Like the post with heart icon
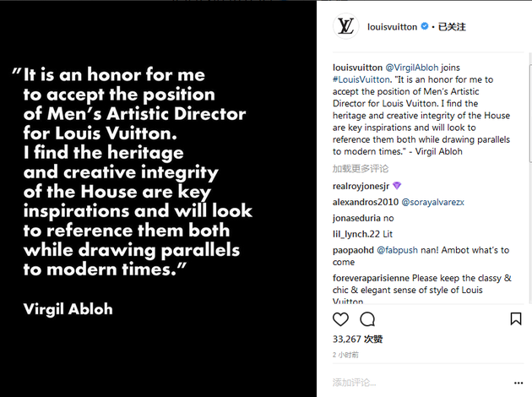The image size is (532, 397). pyautogui.click(x=340, y=319)
